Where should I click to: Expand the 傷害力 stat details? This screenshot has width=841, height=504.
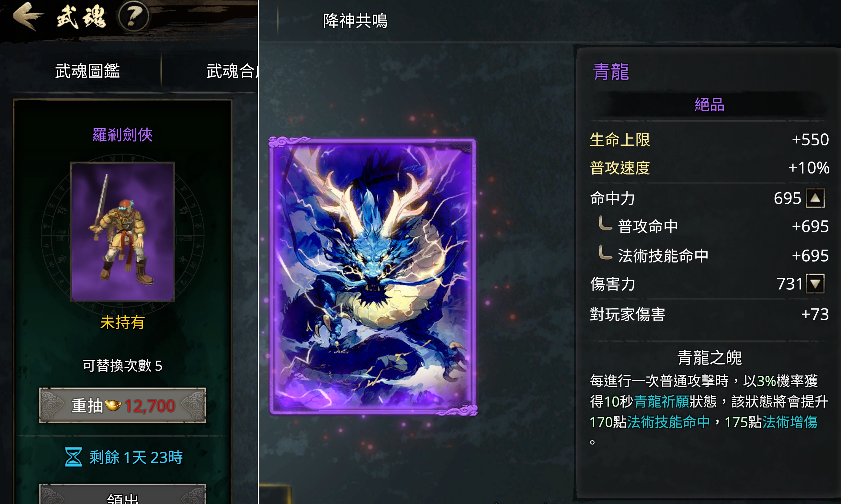point(815,284)
